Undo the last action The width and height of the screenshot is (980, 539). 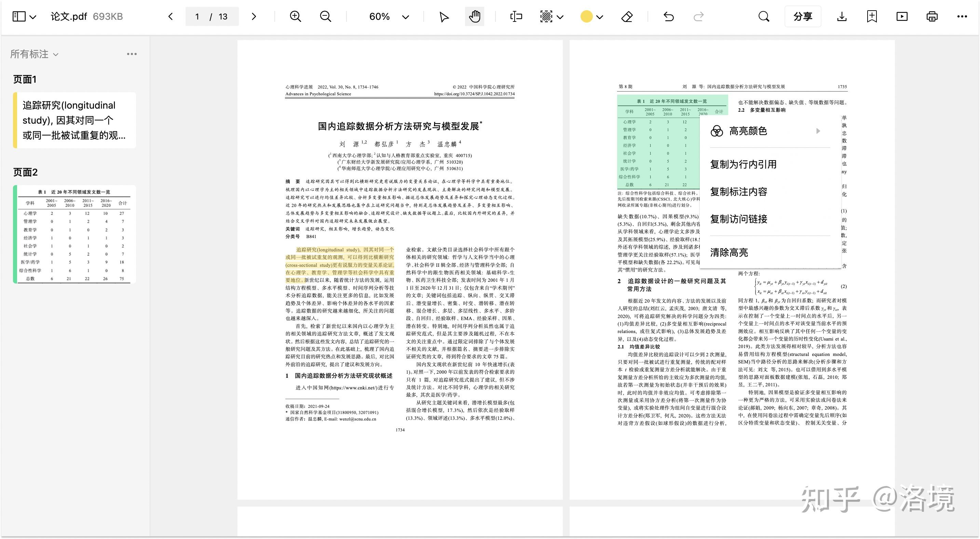pos(668,16)
